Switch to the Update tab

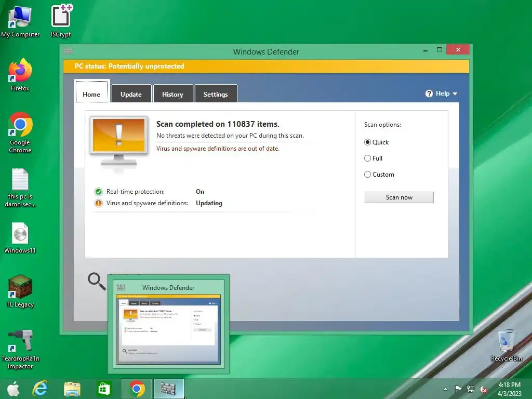(131, 94)
